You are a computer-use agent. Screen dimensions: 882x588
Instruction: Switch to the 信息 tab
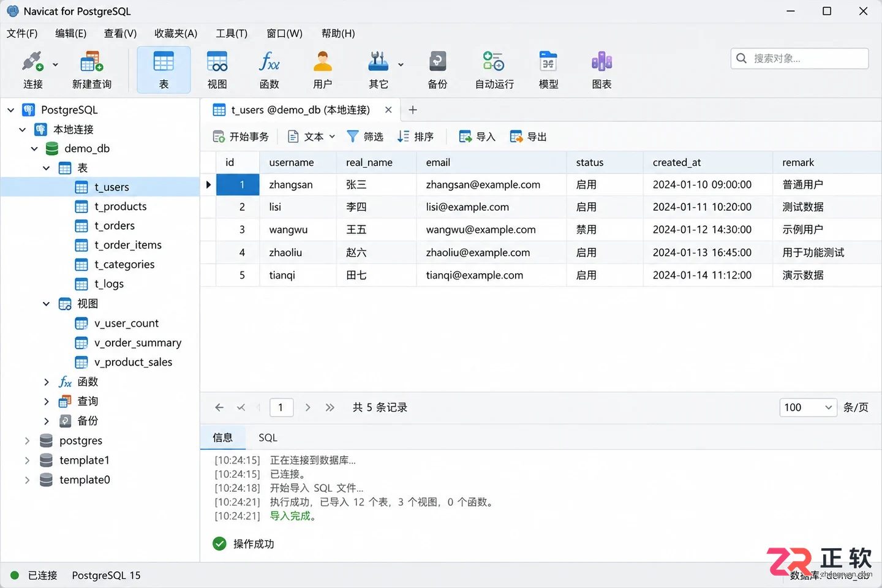(222, 438)
